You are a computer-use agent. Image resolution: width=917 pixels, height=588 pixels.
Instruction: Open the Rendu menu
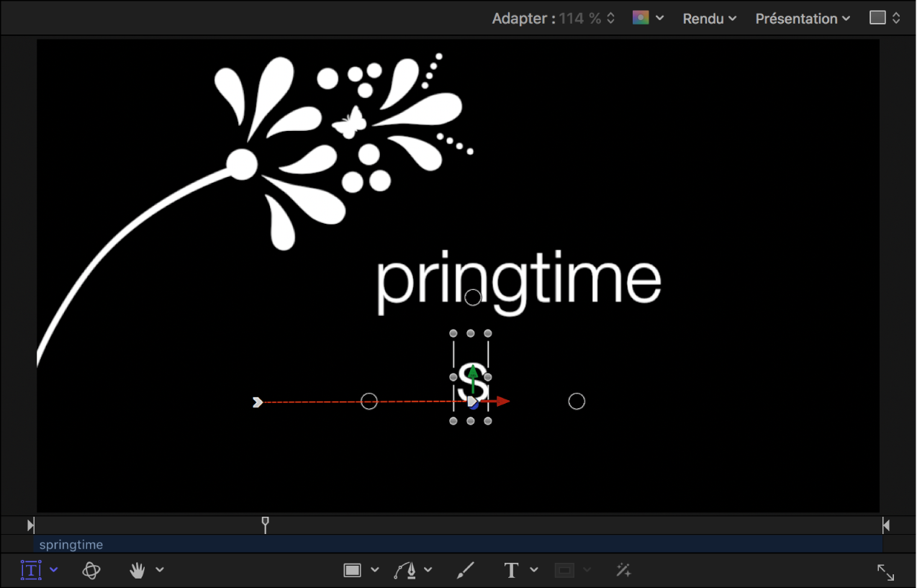tap(709, 19)
